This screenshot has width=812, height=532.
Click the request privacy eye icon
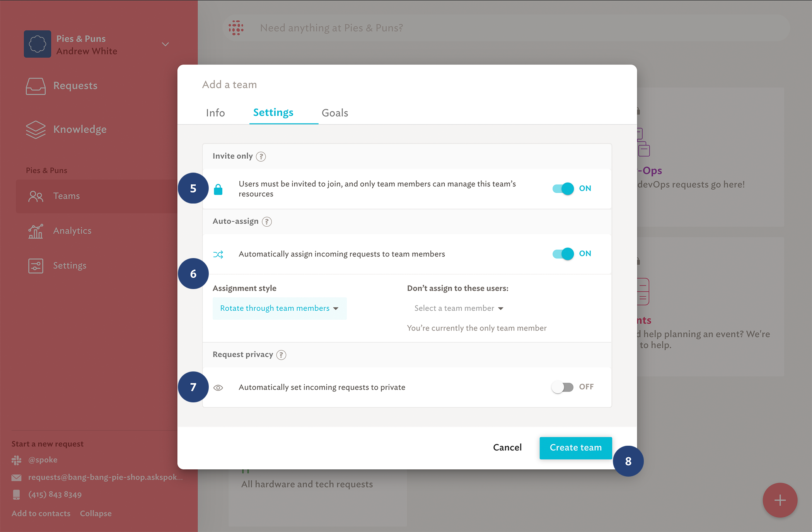click(218, 388)
